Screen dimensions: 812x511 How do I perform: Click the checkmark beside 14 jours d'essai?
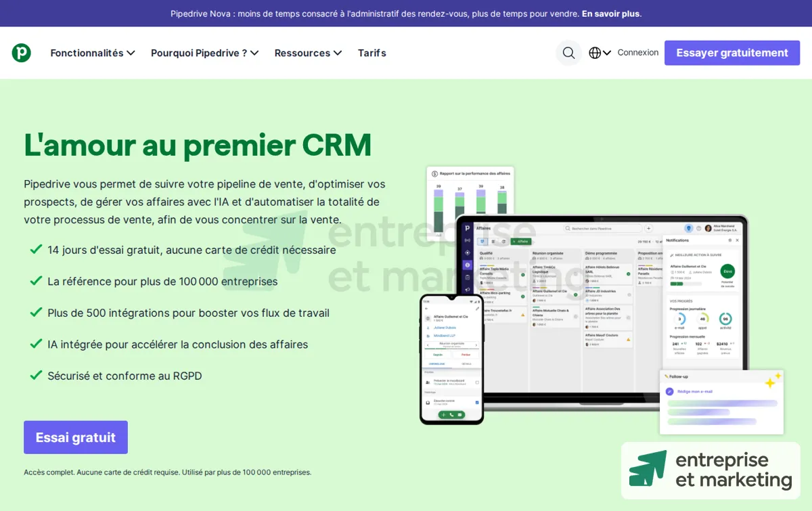click(36, 249)
